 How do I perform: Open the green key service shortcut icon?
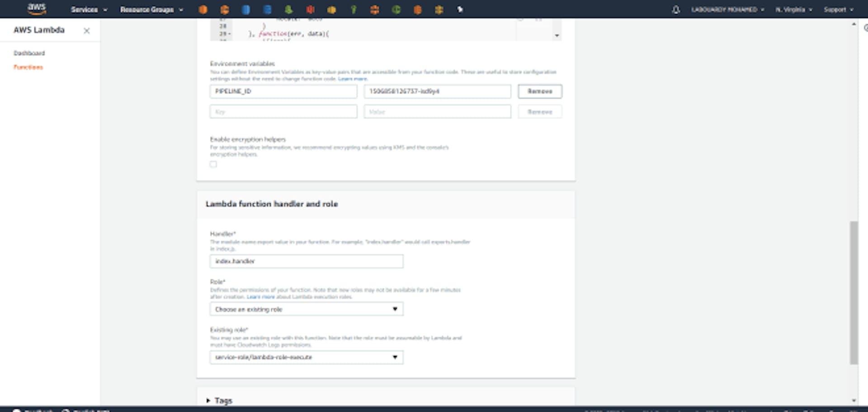[354, 9]
